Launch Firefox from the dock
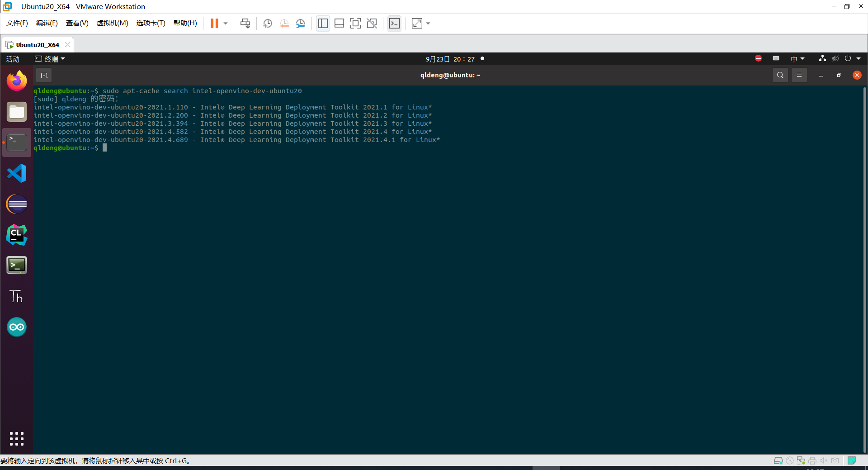 (17, 81)
